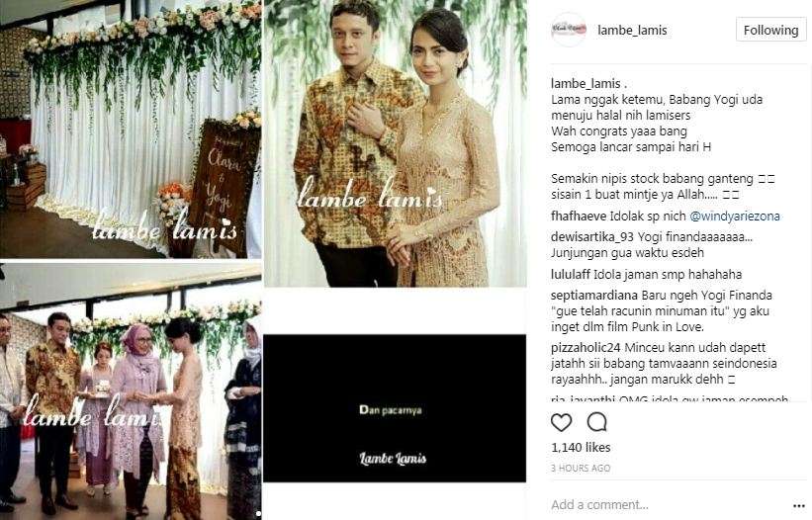Open the lambe_lamis username in the header
Viewport: 812px width, 520px height.
(x=632, y=31)
